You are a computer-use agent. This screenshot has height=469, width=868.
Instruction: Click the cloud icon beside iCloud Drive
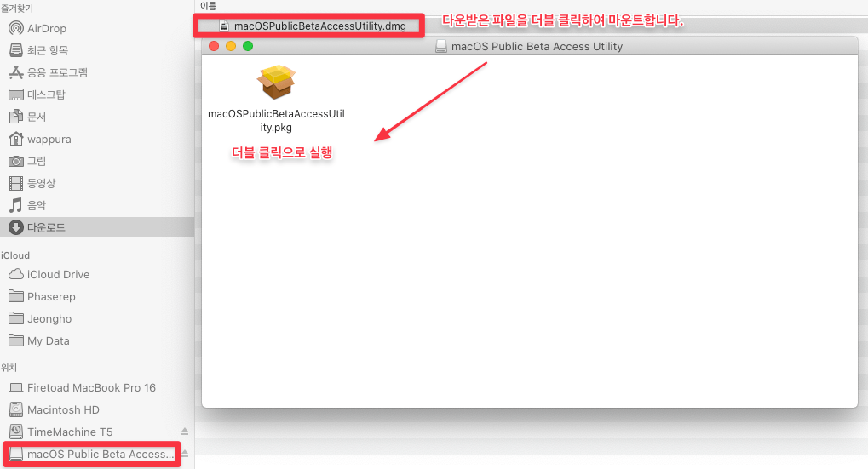(x=16, y=274)
